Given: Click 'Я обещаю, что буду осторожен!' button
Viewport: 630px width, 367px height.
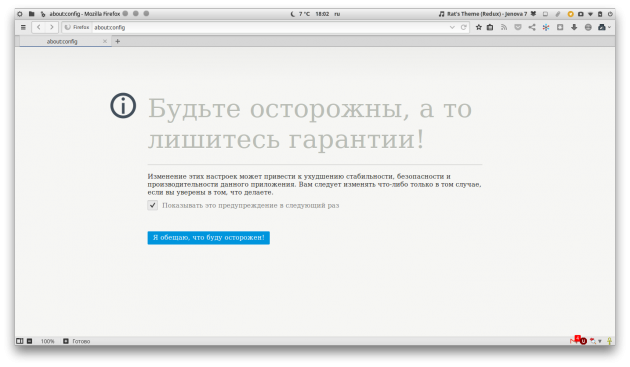Looking at the screenshot, I should coord(209,238).
